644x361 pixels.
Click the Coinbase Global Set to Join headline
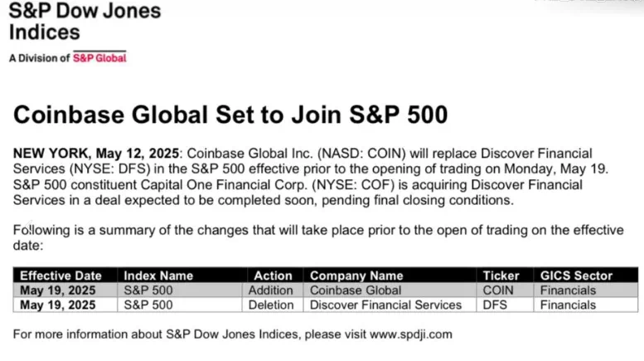click(x=230, y=115)
